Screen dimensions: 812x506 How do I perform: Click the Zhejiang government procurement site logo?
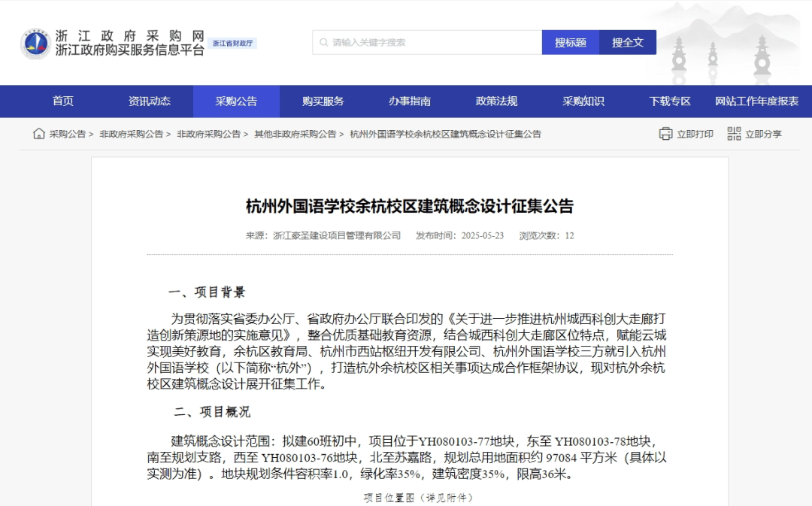coord(35,44)
